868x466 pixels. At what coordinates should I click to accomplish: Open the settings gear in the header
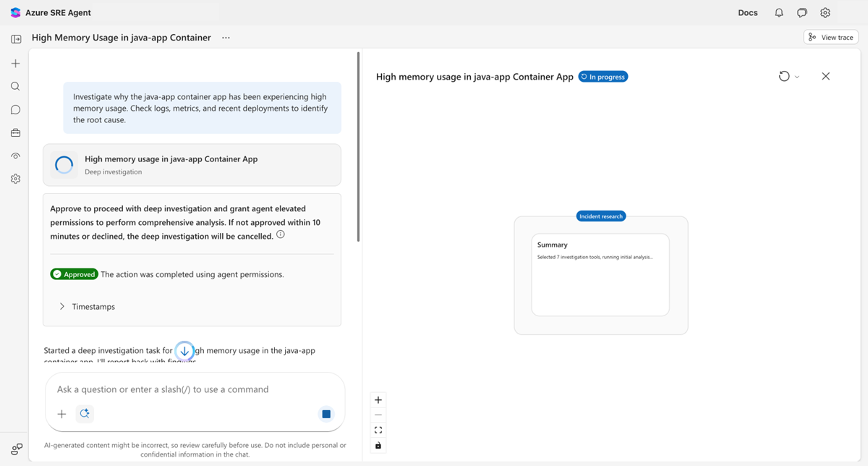[x=825, y=12]
